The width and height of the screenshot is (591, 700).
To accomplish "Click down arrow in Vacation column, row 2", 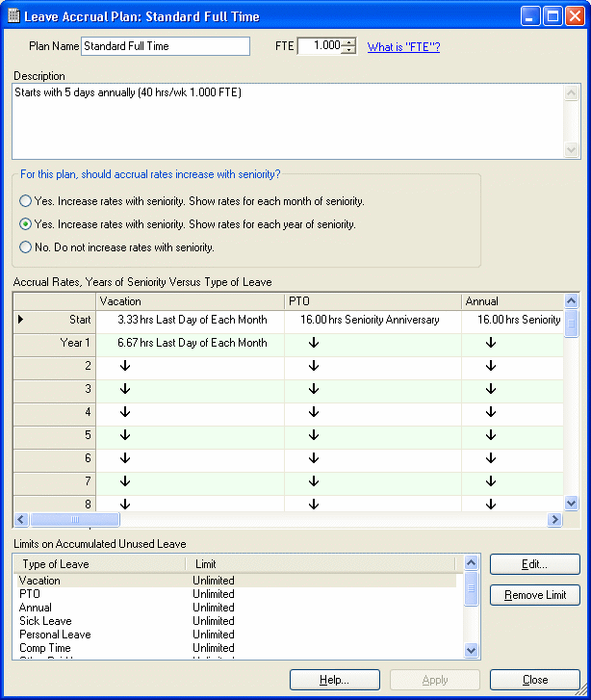I will (124, 367).
